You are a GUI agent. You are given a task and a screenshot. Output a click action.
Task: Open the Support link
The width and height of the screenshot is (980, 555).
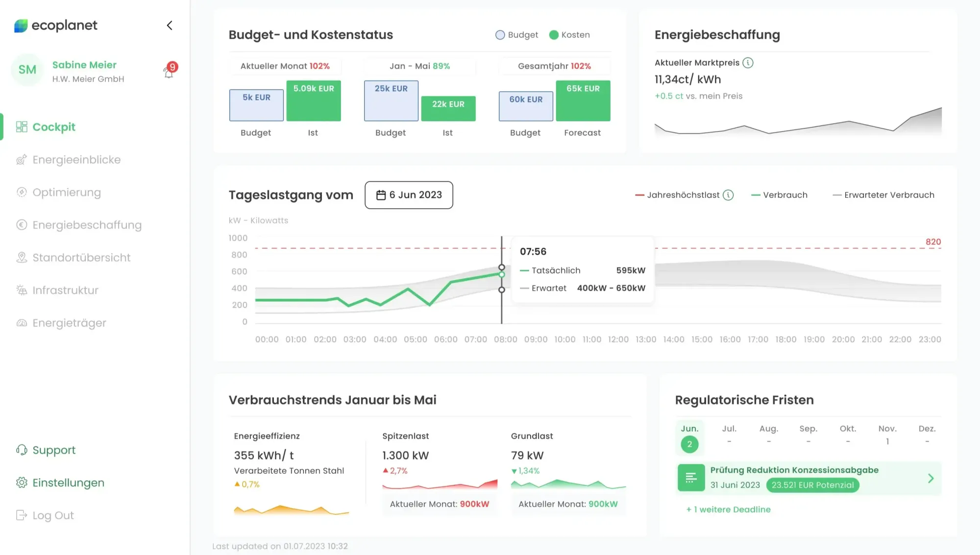54,450
